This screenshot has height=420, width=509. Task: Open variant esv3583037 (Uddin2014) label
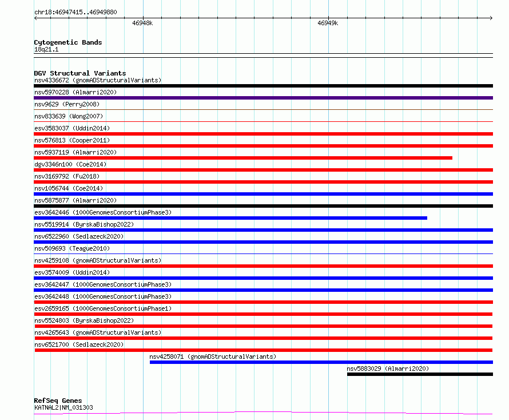[72, 128]
